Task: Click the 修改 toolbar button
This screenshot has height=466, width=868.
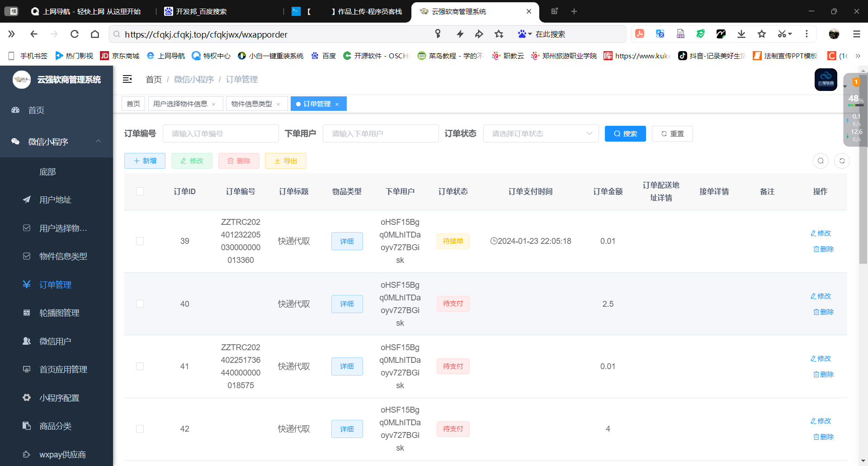Action: click(192, 161)
